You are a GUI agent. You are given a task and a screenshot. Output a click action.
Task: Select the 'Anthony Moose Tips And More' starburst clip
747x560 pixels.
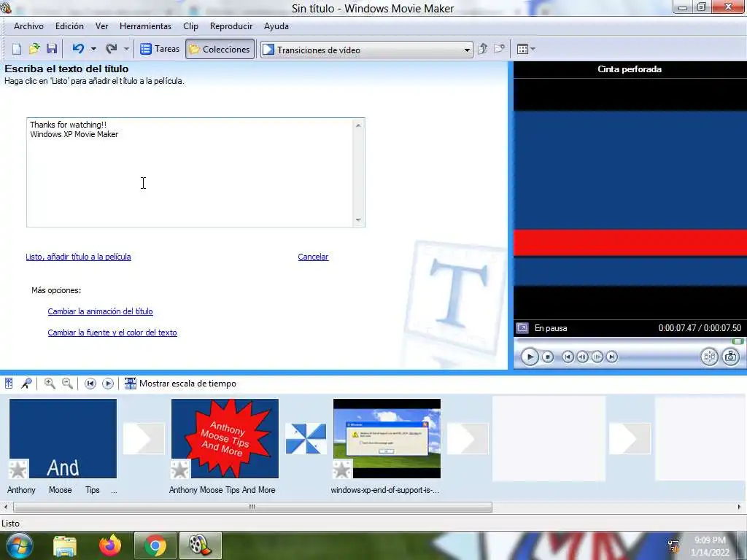225,438
